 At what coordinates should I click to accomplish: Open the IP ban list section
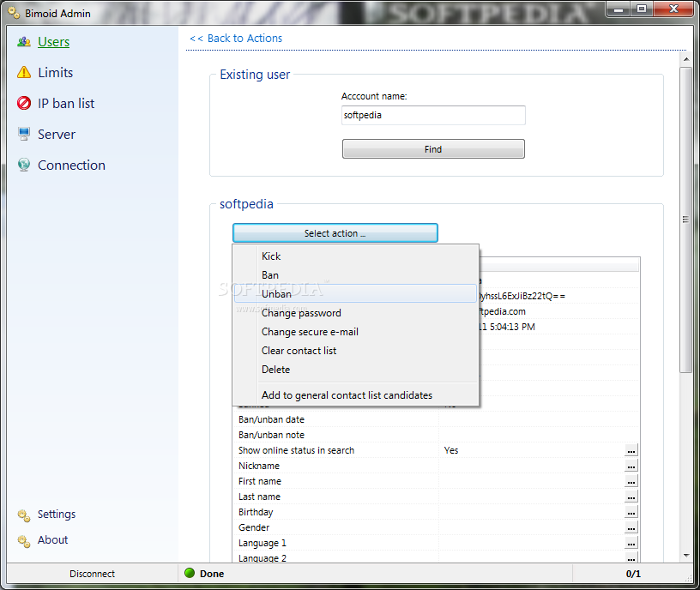pos(66,103)
